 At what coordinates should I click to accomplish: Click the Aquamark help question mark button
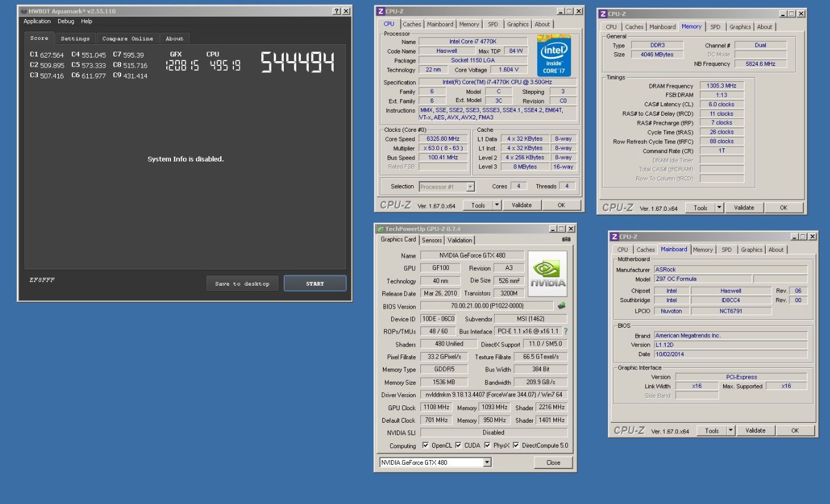pos(337,11)
